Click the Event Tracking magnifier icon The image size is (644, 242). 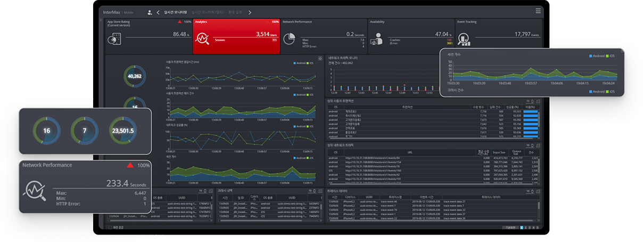click(x=464, y=39)
